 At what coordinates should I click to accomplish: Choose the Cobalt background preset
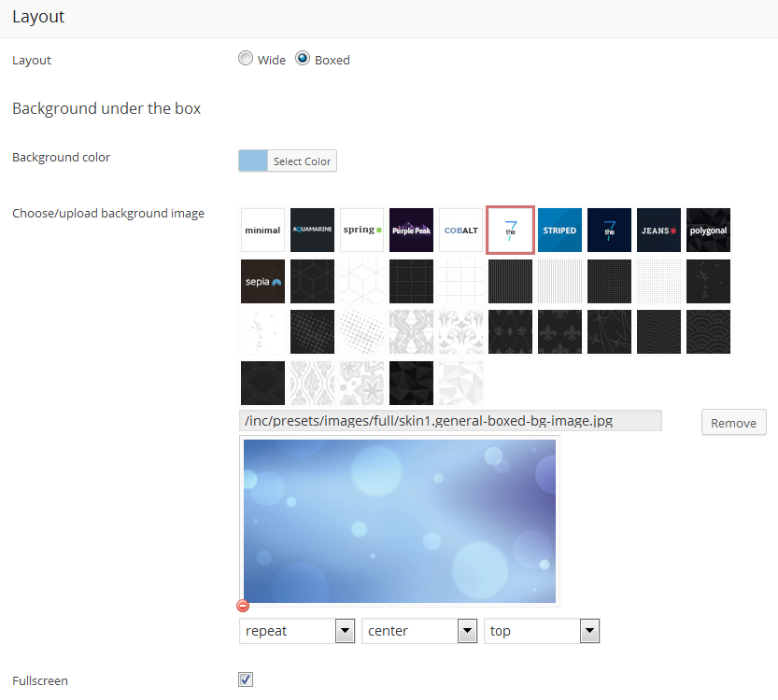(460, 230)
